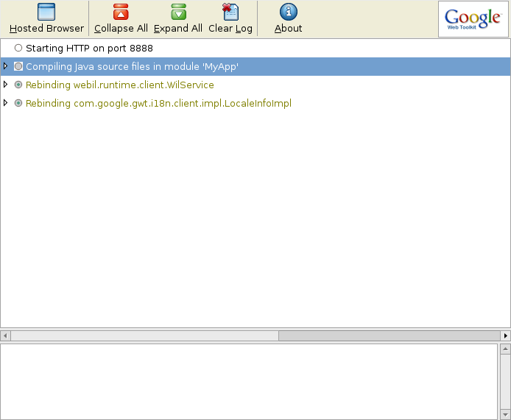Click the horizontal scrollbar thumb in log
This screenshot has width=511, height=420.
[x=144, y=335]
